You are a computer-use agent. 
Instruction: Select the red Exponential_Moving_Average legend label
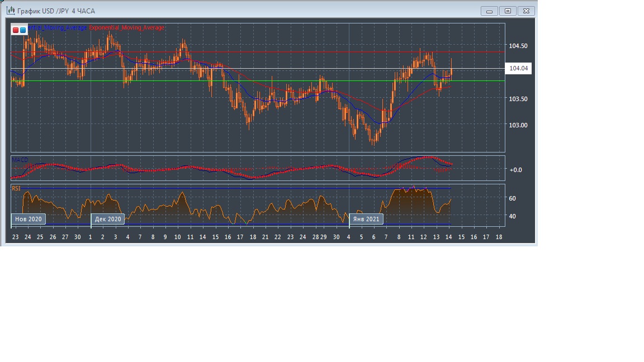pyautogui.click(x=127, y=27)
